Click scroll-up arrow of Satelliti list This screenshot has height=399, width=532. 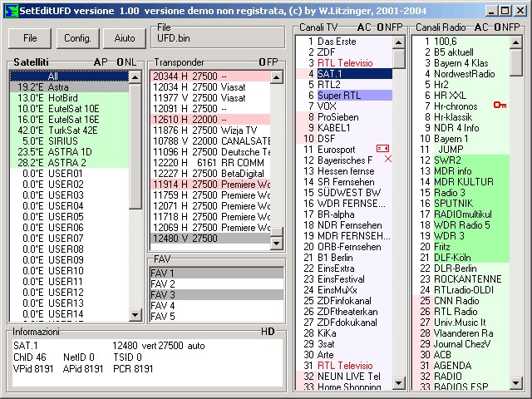pos(135,77)
